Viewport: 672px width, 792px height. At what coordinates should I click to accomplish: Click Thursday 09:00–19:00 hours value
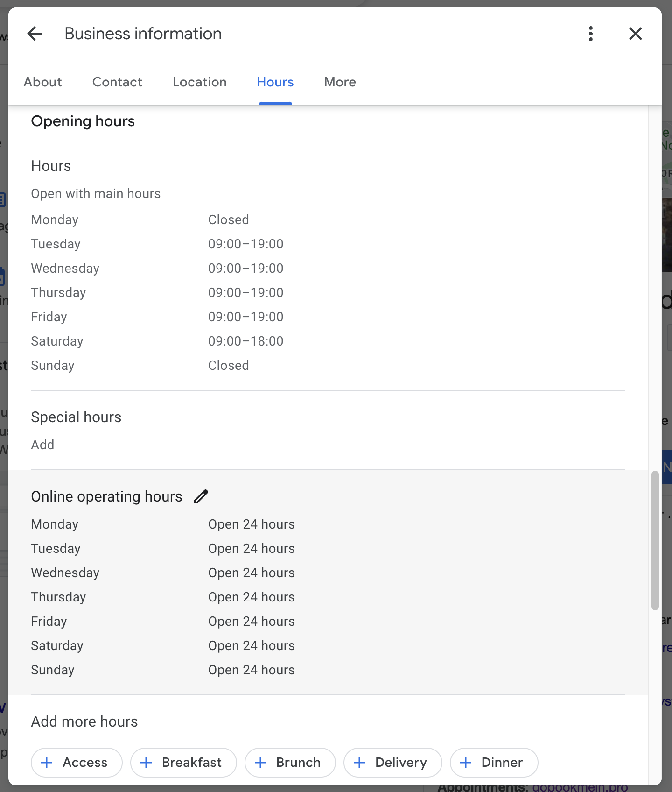point(246,292)
